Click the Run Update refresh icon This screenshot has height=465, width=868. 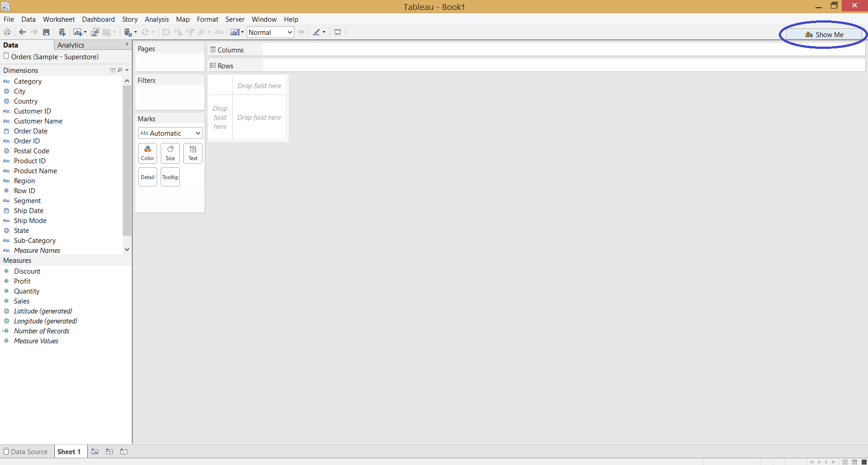pyautogui.click(x=145, y=32)
